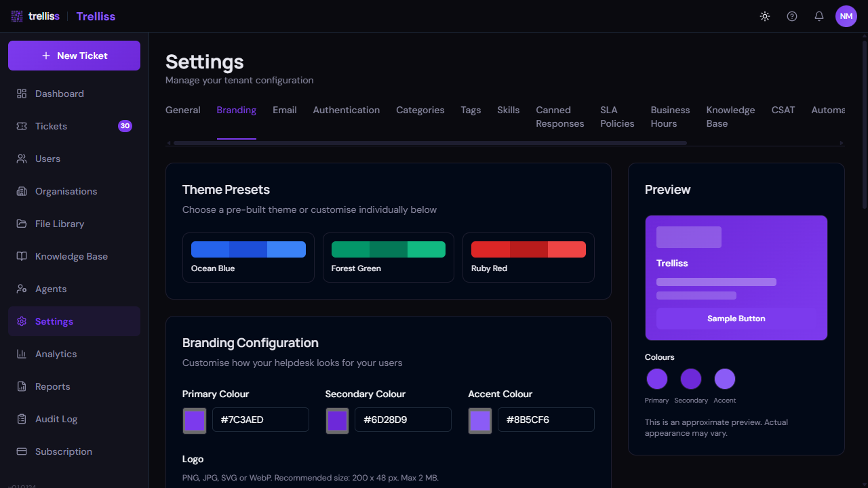Image resolution: width=868 pixels, height=488 pixels.
Task: Apply the Ruby Red theme preset
Action: click(x=528, y=258)
